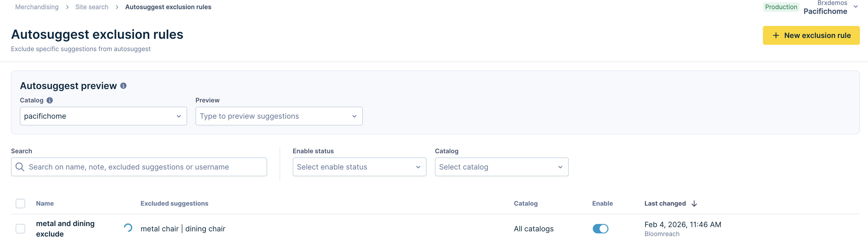Click the magnifier icon in the search field
This screenshot has height=241, width=868.
coord(20,167)
